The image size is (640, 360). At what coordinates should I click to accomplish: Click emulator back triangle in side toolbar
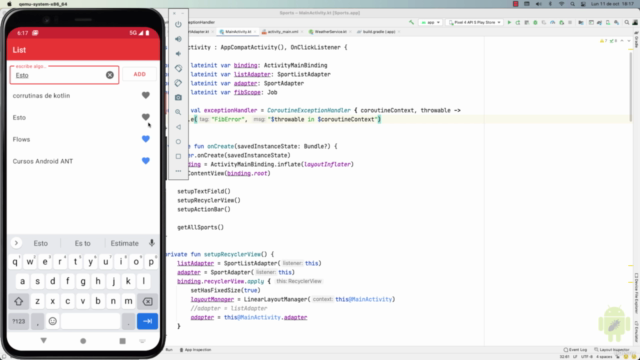coord(178,127)
